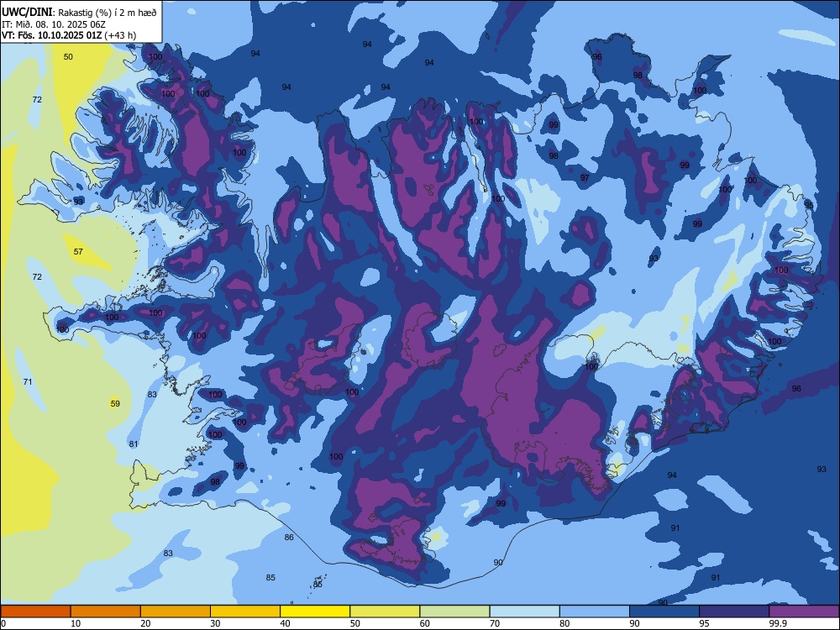Click the golden 30-40 legend swatch
Image resolution: width=840 pixels, height=630 pixels.
245,612
